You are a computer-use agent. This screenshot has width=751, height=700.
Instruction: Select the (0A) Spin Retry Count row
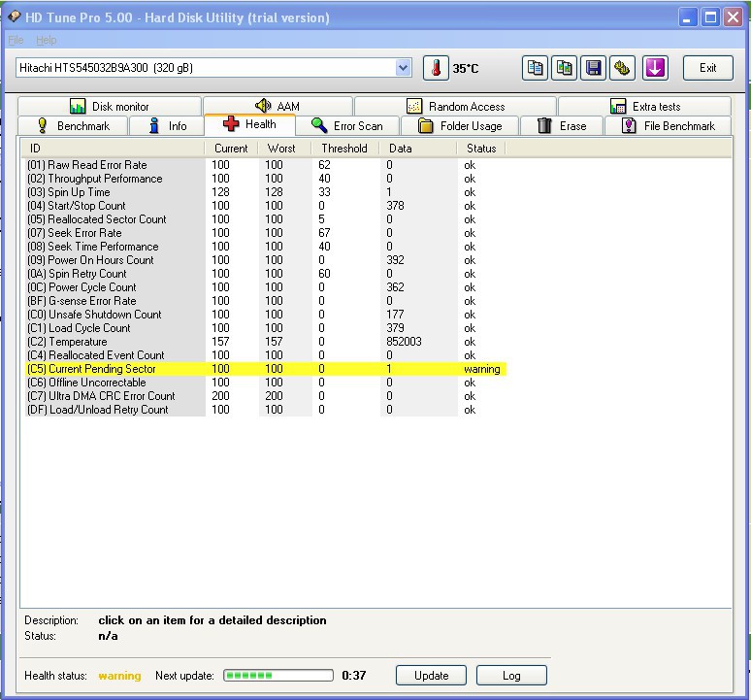click(264, 274)
